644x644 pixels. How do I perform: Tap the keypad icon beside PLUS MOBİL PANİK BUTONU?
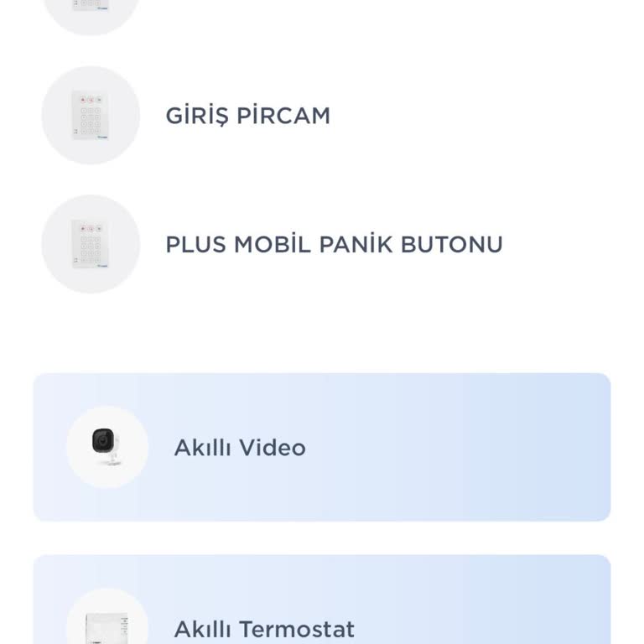pyautogui.click(x=91, y=244)
